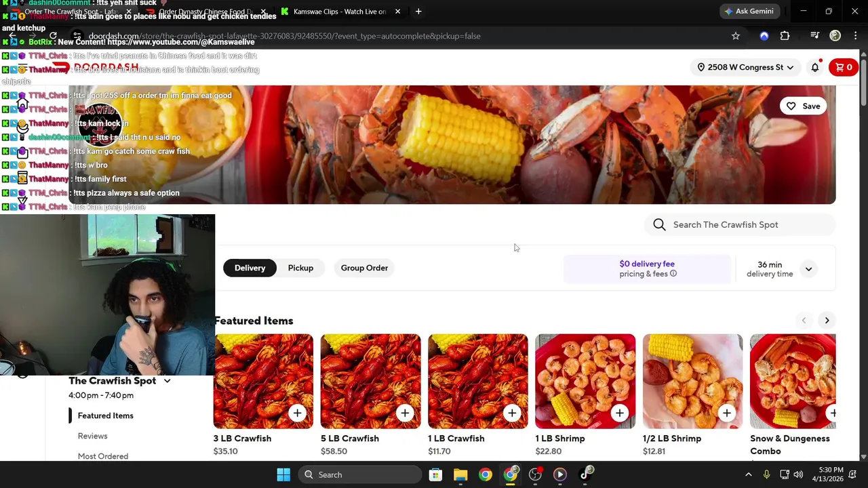
Task: Click the browser address bar URL
Action: pos(284,36)
